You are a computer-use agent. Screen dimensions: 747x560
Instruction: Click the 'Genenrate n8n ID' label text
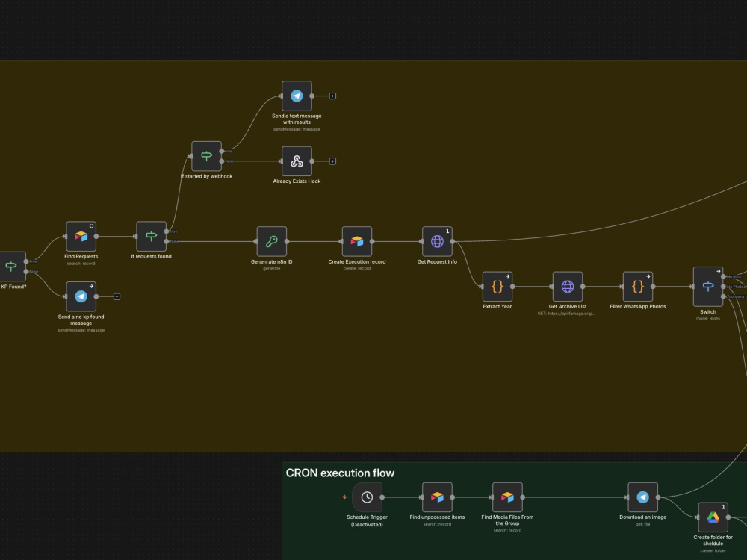coord(272,261)
